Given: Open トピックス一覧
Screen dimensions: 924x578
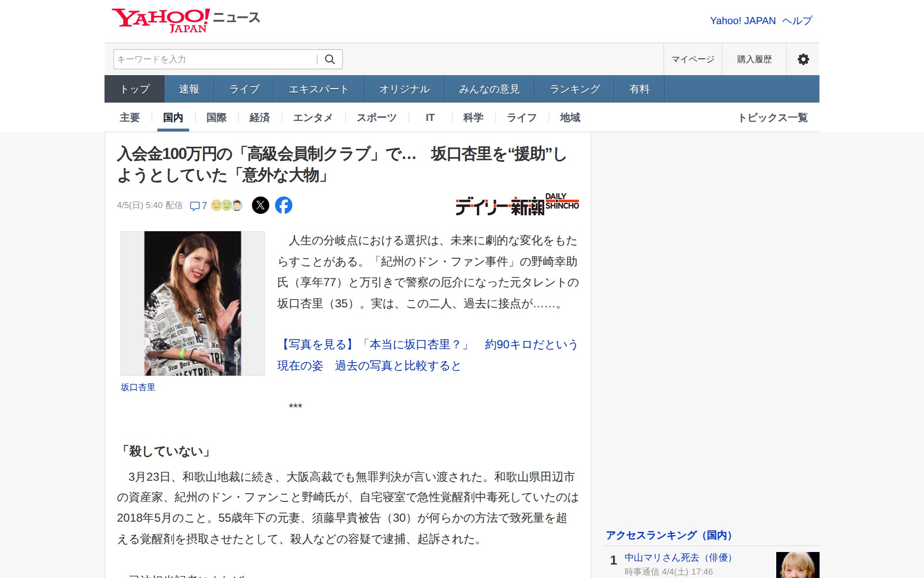Looking at the screenshot, I should point(774,117).
